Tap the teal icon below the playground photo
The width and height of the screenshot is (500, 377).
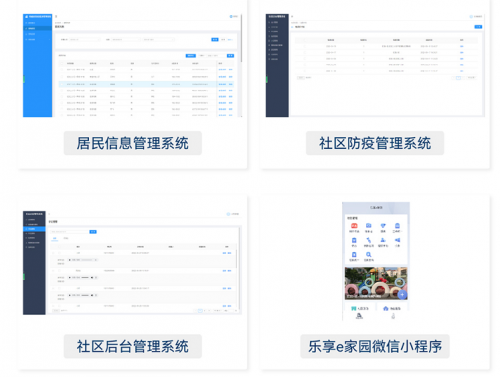point(354,309)
